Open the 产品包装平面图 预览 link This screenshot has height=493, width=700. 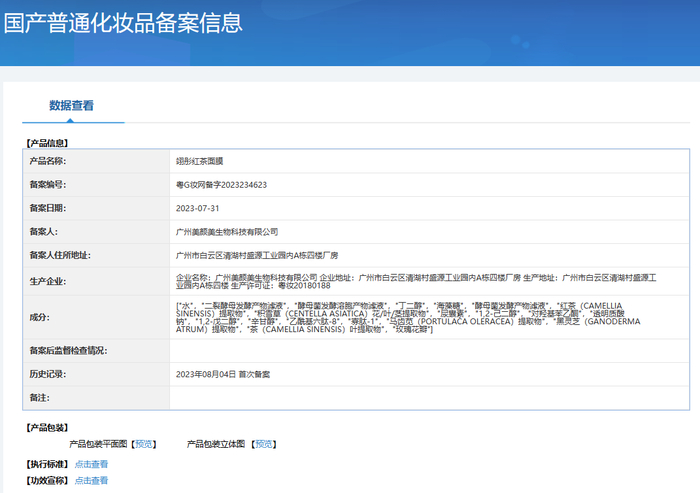pos(144,444)
